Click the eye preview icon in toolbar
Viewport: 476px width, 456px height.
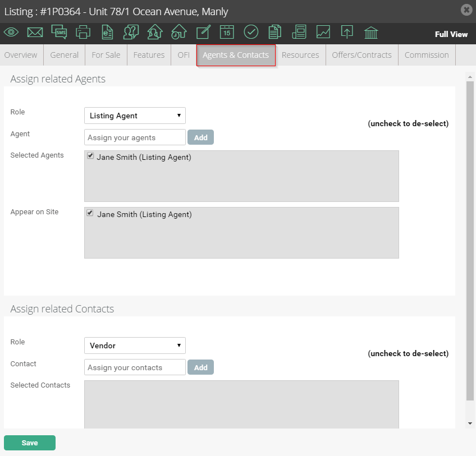[x=11, y=32]
